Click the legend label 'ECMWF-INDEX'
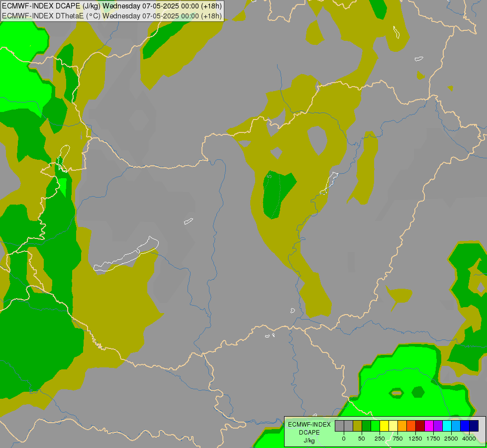Image resolution: width=487 pixels, height=448 pixels. click(309, 425)
